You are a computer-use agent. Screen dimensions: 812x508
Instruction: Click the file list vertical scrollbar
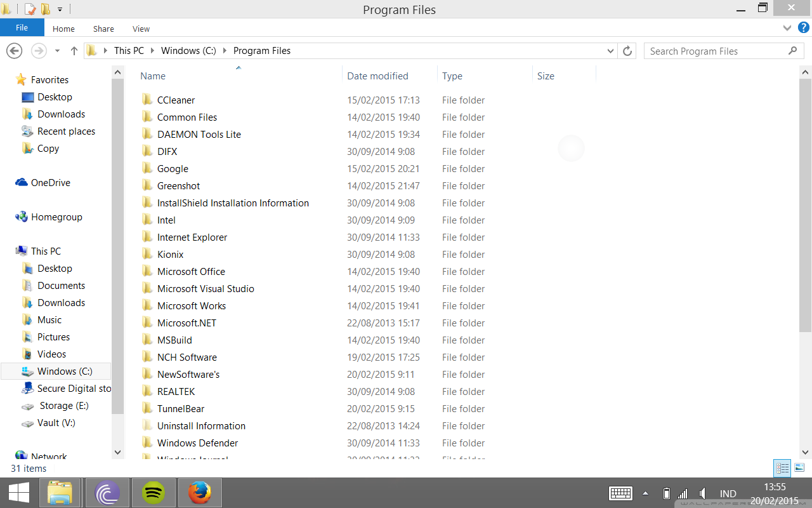tap(805, 203)
